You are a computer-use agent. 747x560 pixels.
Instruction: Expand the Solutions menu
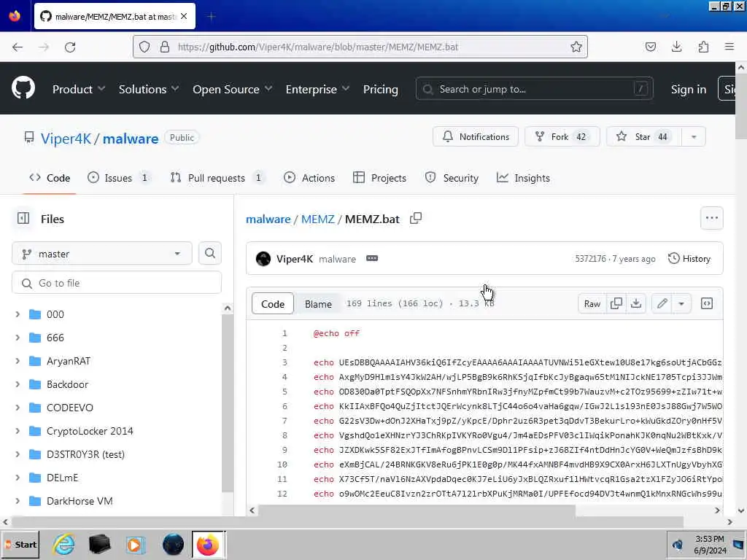click(x=149, y=89)
